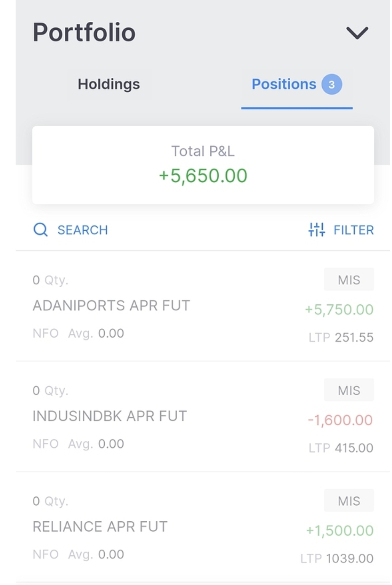Click ADANIPORTS profit +5,750.00 value
The height and width of the screenshot is (585, 392).
click(x=339, y=310)
